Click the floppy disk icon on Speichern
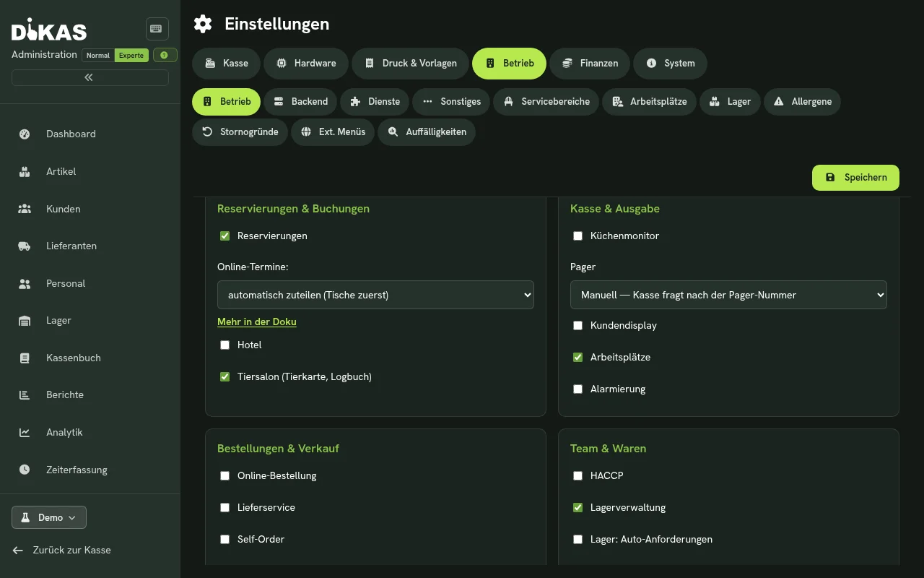This screenshot has height=578, width=924. [x=830, y=177]
